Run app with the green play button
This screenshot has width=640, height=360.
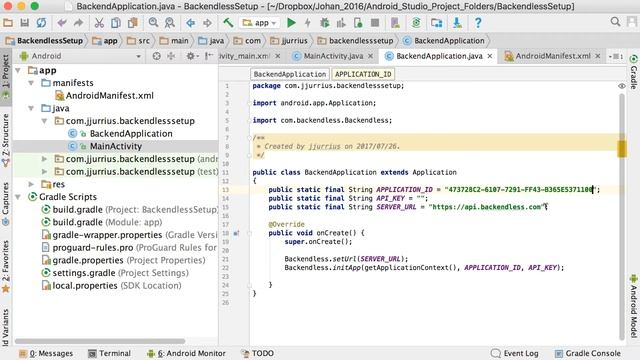pos(291,23)
